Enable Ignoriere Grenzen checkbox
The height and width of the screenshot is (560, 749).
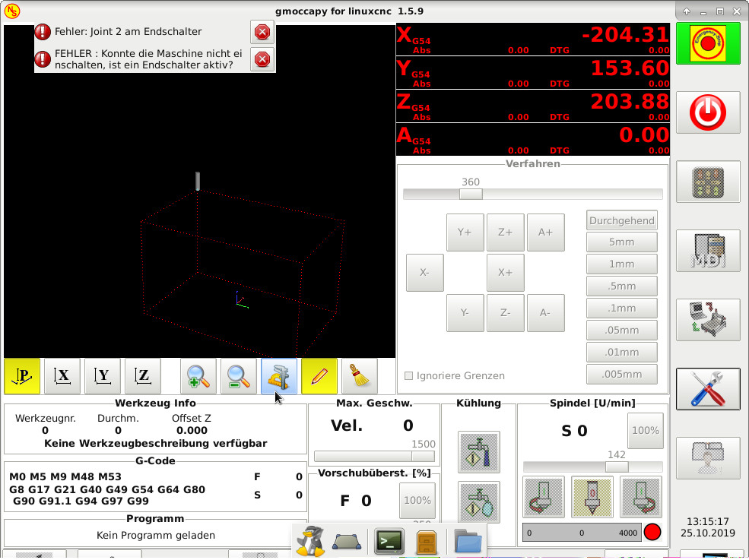coord(408,375)
